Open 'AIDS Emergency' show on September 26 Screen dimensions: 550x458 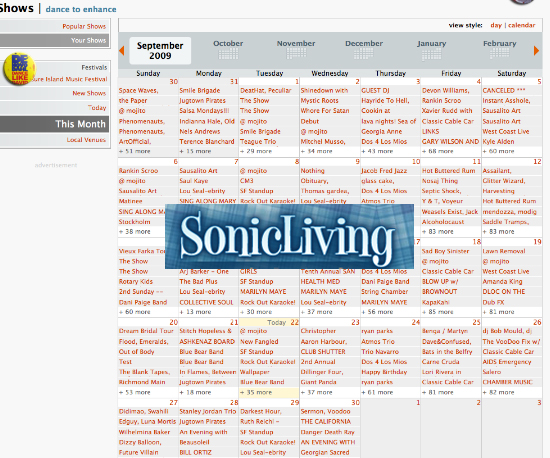[507, 362]
